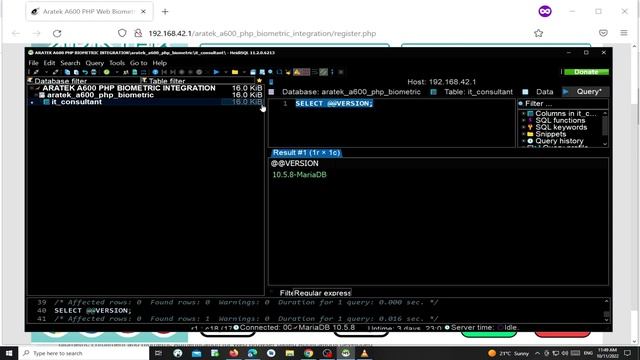Click the Paste icon in HeidiSQL toolbar
This screenshot has height=360, width=640.
[76, 72]
